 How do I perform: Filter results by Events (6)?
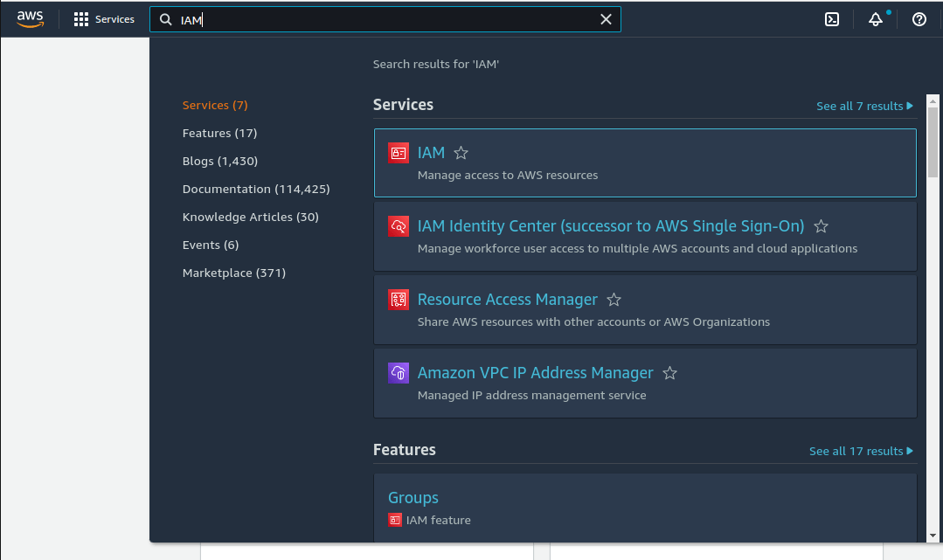(211, 245)
